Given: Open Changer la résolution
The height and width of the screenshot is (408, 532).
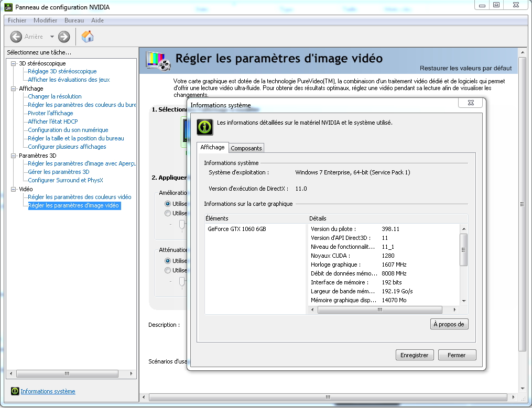Looking at the screenshot, I should [55, 96].
